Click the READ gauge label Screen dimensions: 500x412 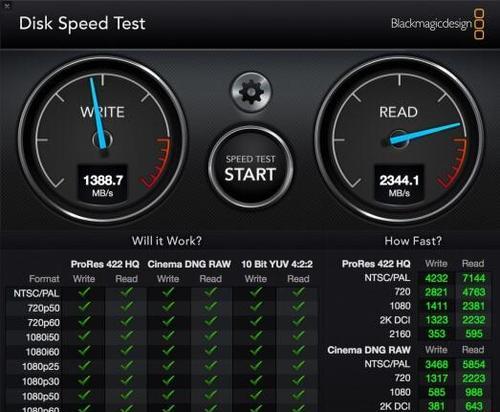pyautogui.click(x=398, y=112)
